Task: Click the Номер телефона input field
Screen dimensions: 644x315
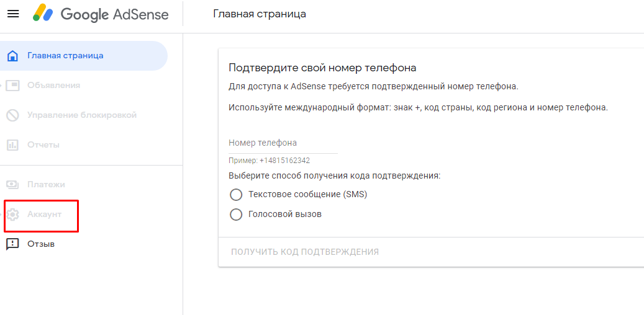Action: pyautogui.click(x=283, y=143)
